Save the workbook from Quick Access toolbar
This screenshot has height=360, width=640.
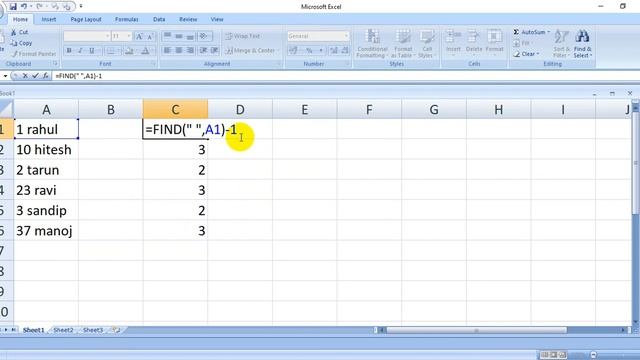click(13, 7)
